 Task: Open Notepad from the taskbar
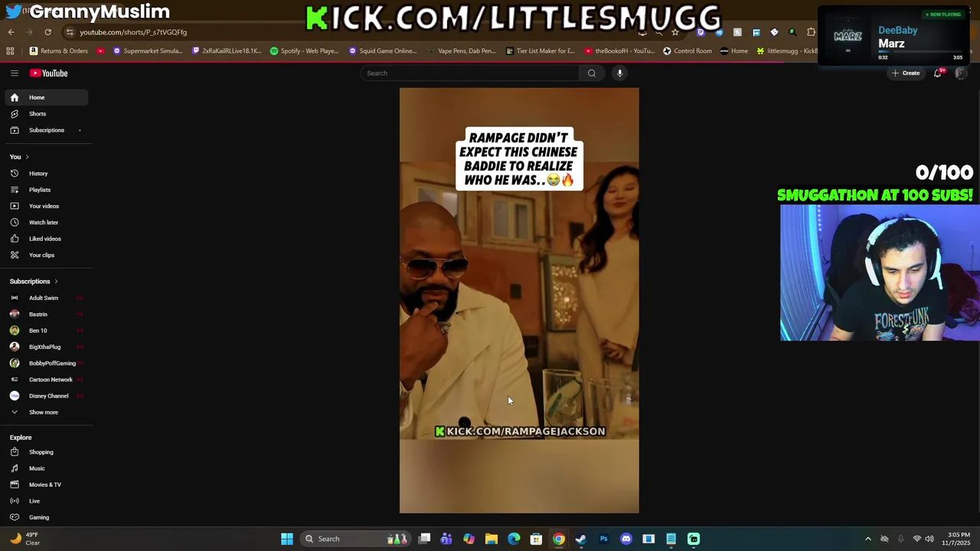pos(671,539)
